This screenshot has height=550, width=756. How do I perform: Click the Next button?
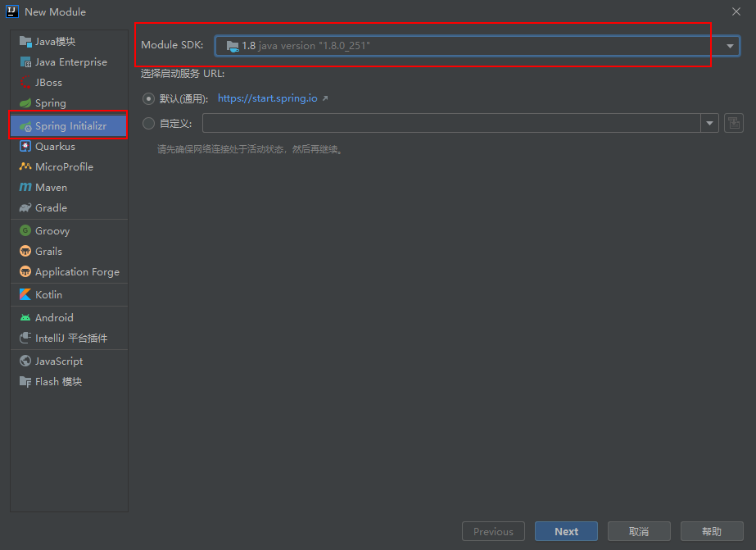(x=566, y=531)
